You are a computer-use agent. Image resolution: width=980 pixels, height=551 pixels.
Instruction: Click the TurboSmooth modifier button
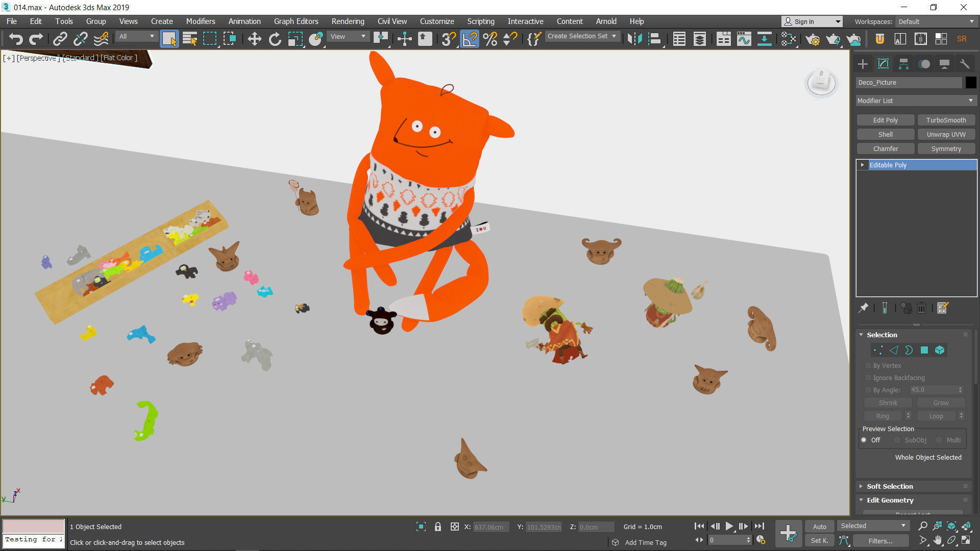click(x=946, y=120)
